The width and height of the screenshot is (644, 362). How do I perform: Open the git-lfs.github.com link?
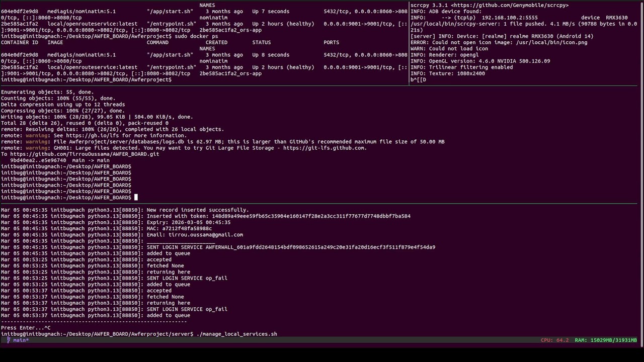coord(324,148)
